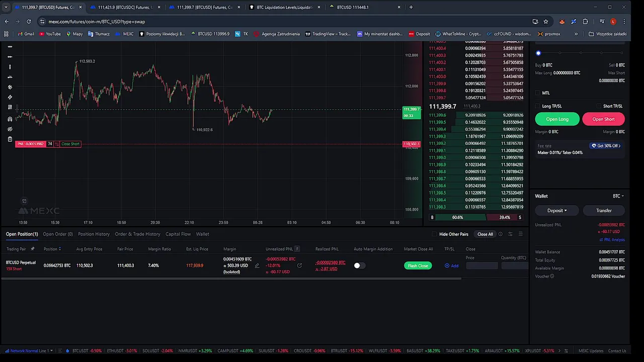Click the order size slider handle
Image resolution: width=644 pixels, height=362 pixels.
tap(538, 53)
